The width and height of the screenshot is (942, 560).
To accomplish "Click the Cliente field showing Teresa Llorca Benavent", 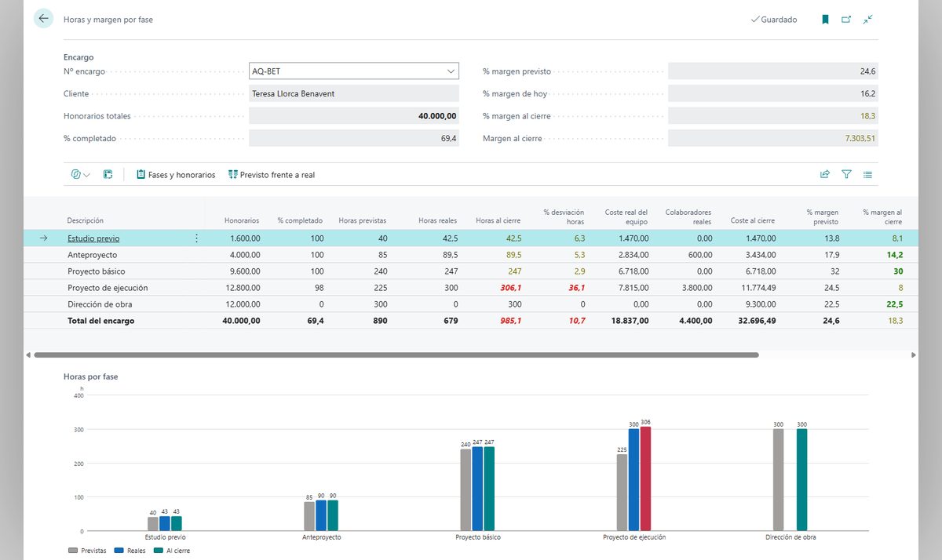I will click(354, 93).
